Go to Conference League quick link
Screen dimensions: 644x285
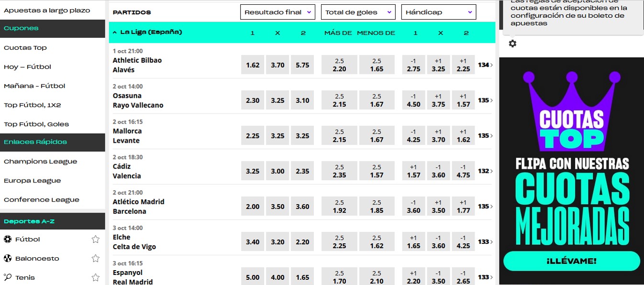tap(42, 200)
